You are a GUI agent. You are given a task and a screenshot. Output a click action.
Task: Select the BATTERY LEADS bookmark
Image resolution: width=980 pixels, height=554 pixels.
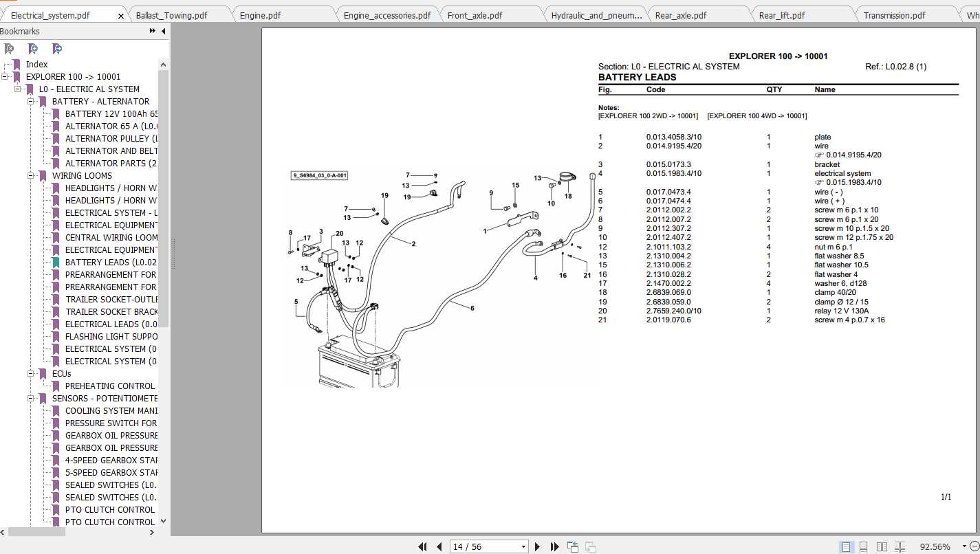(111, 263)
